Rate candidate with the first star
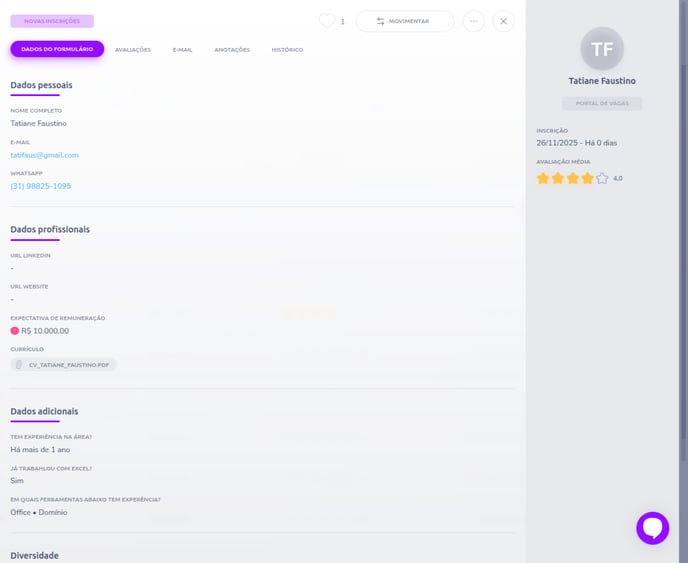Image resolution: width=688 pixels, height=563 pixels. pyautogui.click(x=543, y=178)
